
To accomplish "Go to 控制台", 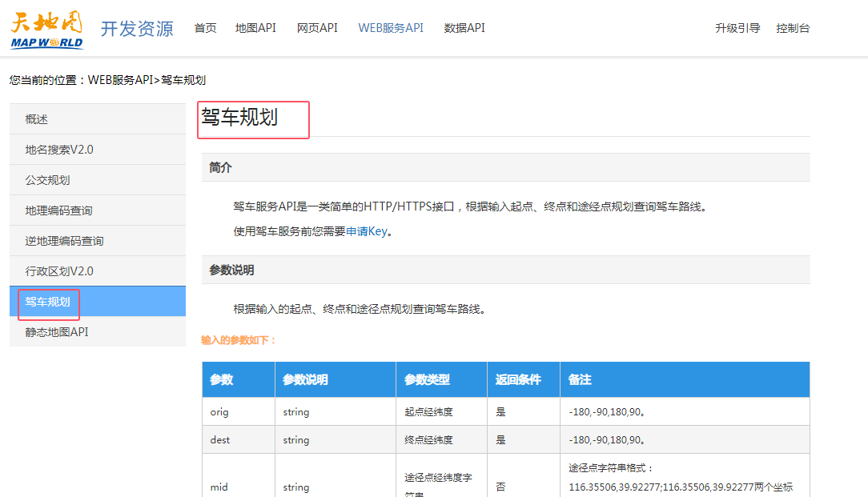I will (793, 28).
